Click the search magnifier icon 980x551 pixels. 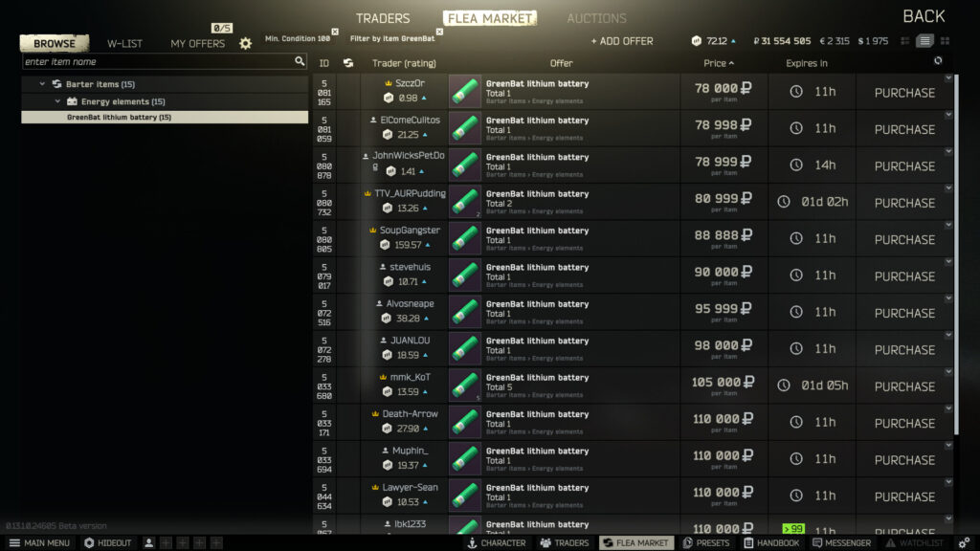300,61
